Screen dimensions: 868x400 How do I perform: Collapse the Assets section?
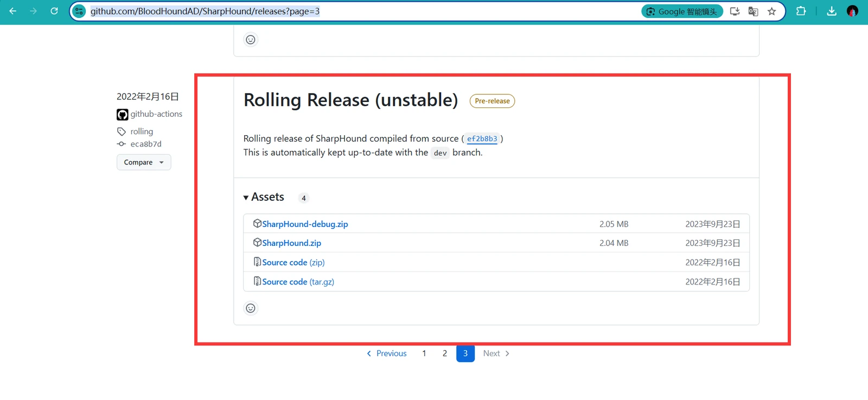pos(264,197)
